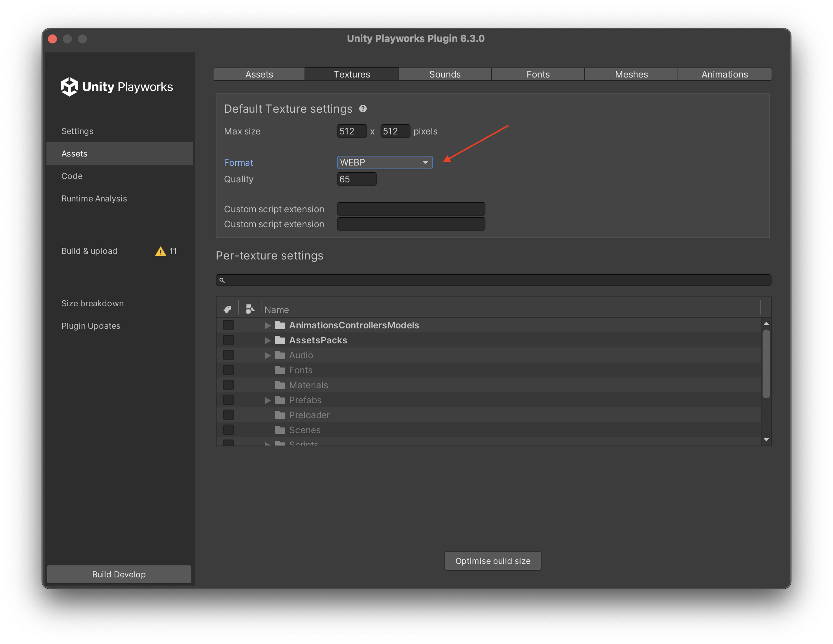The width and height of the screenshot is (833, 644).
Task: Check the Preloader row checkbox
Action: pos(228,415)
